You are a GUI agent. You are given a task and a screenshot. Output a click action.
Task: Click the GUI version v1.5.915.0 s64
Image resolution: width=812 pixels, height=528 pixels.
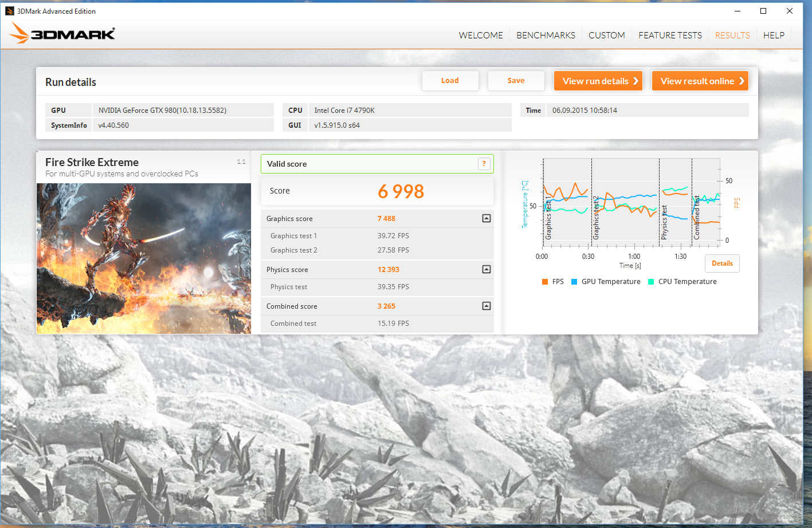pyautogui.click(x=337, y=125)
